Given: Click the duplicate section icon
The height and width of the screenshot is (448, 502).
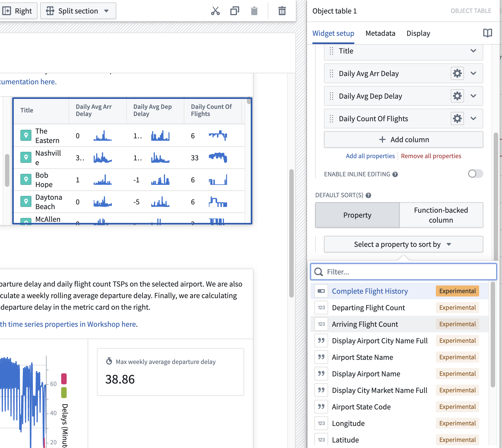Looking at the screenshot, I should (x=235, y=11).
